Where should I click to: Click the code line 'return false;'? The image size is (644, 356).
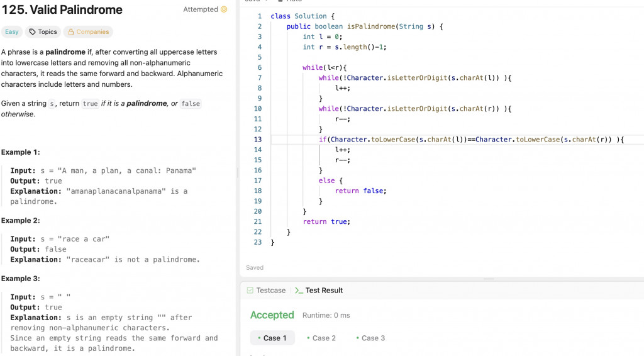pyautogui.click(x=360, y=191)
